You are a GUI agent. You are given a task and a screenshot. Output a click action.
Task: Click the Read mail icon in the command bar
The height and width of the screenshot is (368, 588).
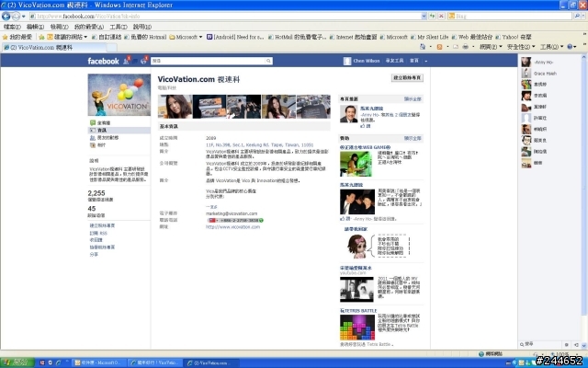pyautogui.click(x=456, y=47)
